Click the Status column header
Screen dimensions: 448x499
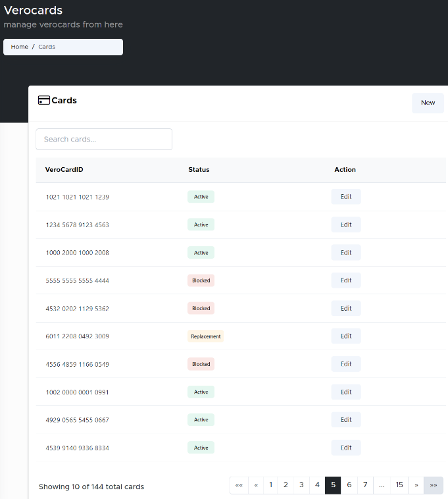[199, 170]
